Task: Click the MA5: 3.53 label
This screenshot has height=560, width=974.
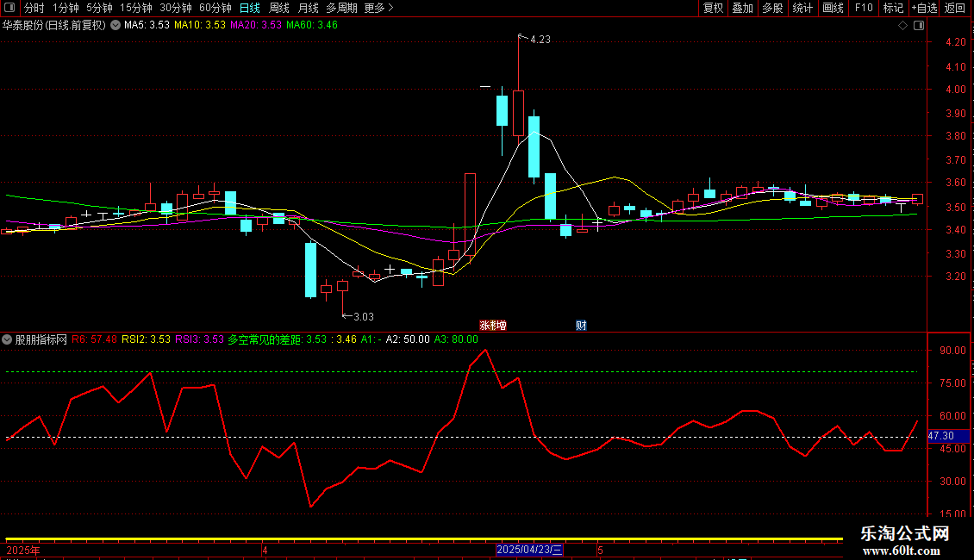Action: tap(147, 25)
